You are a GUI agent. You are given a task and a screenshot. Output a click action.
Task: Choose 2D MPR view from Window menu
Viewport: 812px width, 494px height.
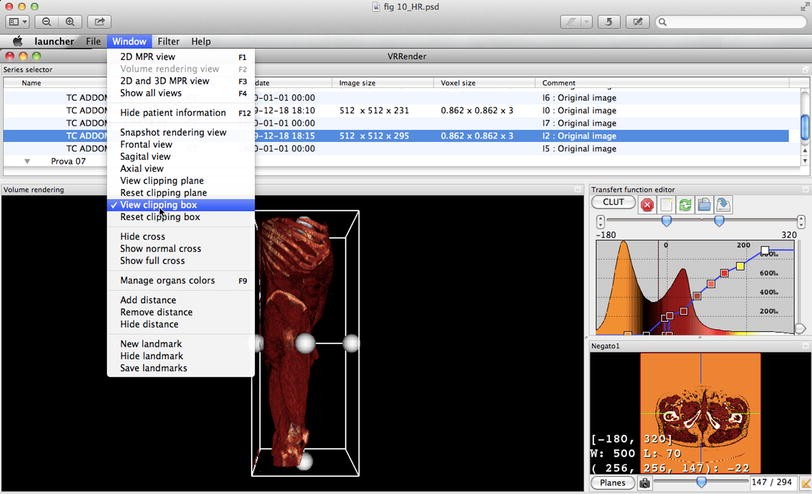pyautogui.click(x=147, y=57)
